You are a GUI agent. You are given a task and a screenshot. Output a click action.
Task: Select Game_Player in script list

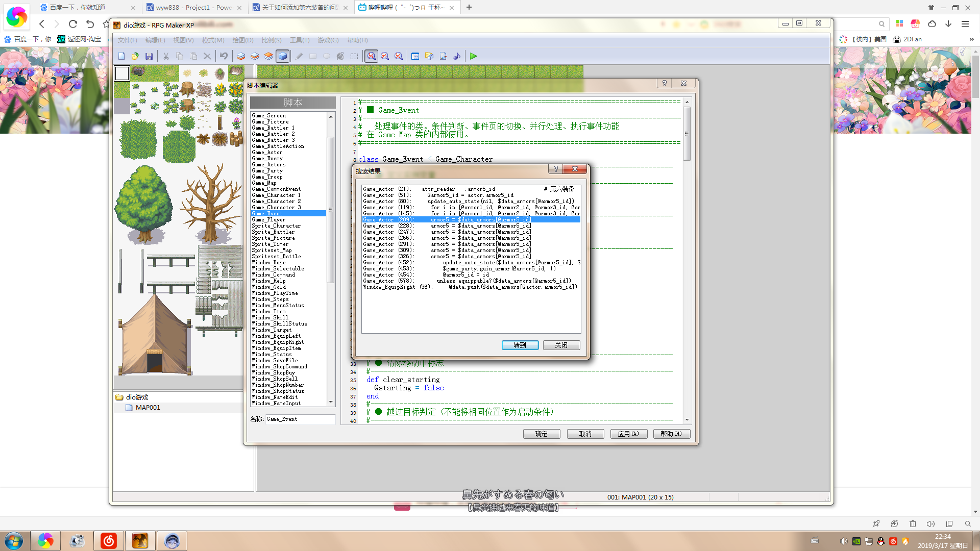(x=288, y=220)
